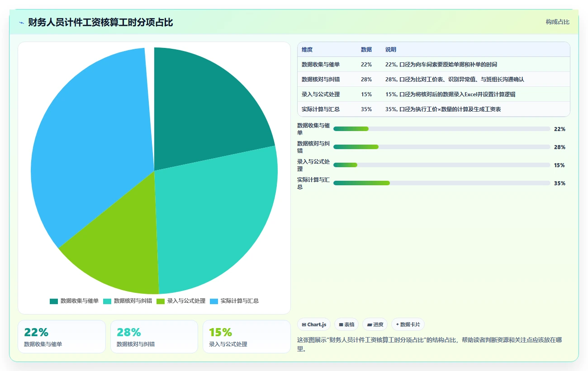Click the 说明 column header
588x371 pixels.
coord(391,50)
